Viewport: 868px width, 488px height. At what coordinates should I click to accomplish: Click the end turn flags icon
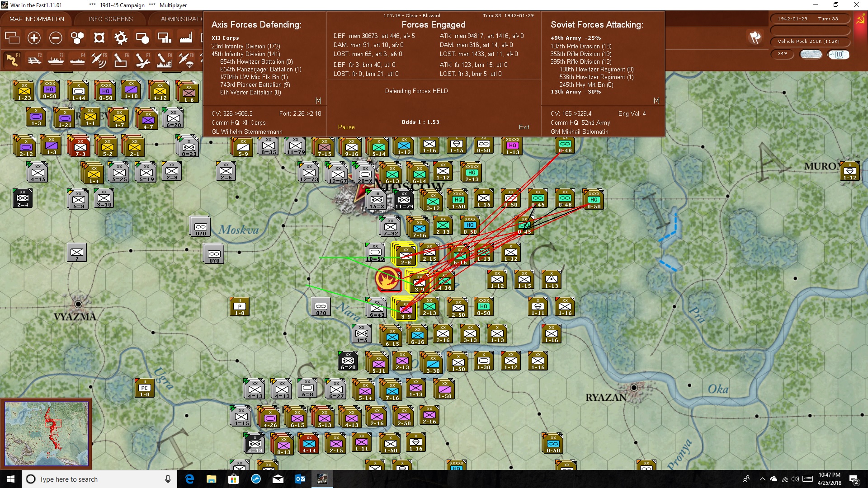click(755, 38)
